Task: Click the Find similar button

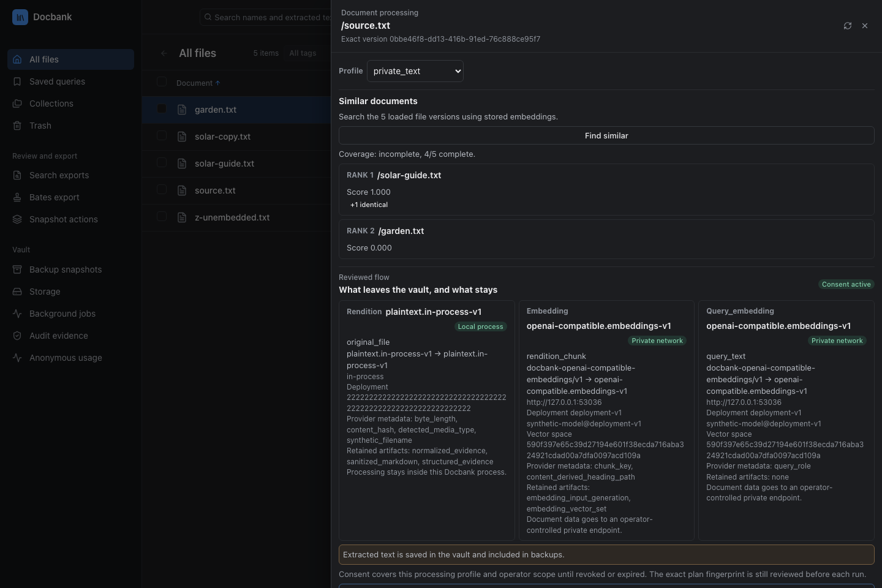Action: point(606,135)
